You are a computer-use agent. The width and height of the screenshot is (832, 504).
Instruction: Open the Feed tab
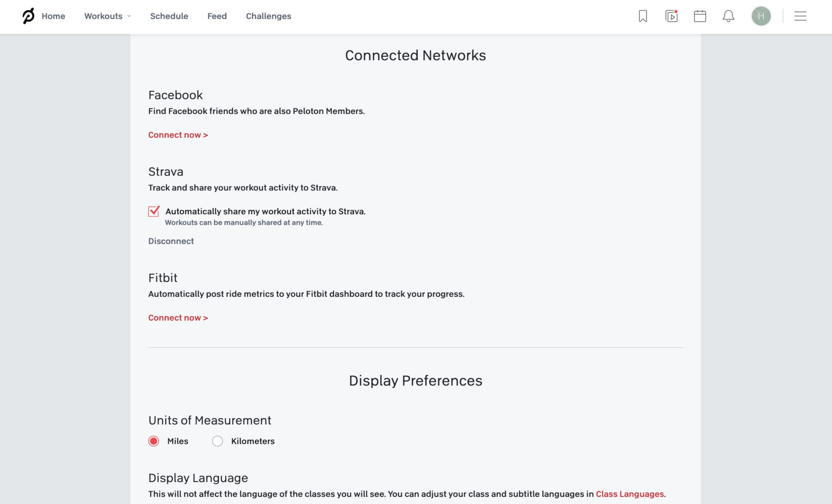tap(217, 16)
